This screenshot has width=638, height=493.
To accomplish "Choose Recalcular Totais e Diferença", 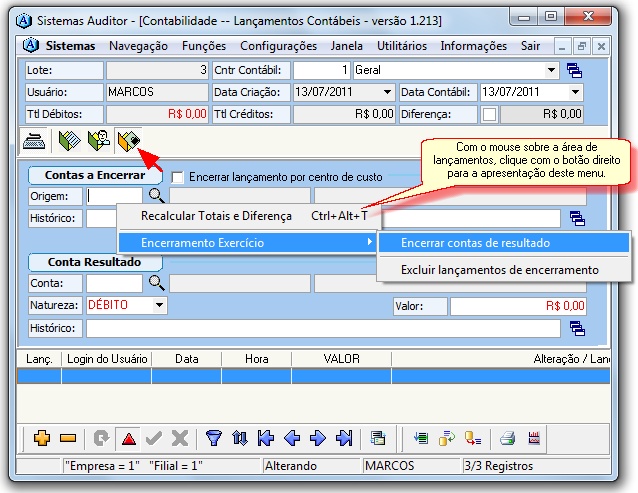I will coord(216,215).
